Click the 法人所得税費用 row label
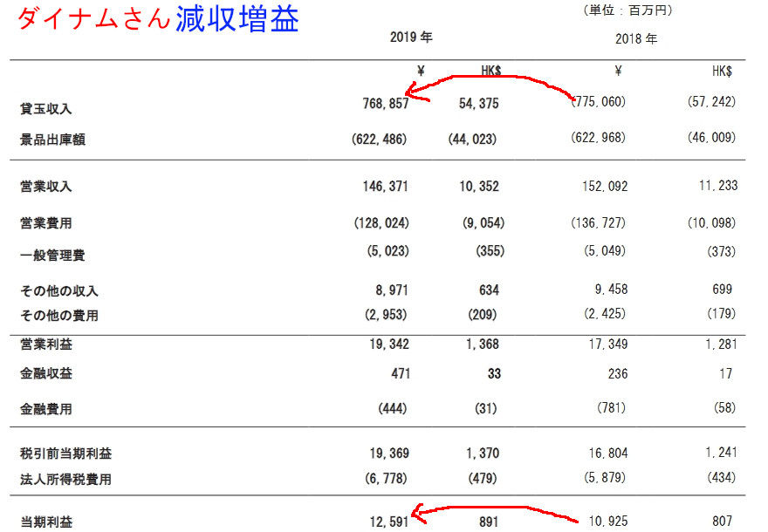The height and width of the screenshot is (532, 768). [x=65, y=479]
